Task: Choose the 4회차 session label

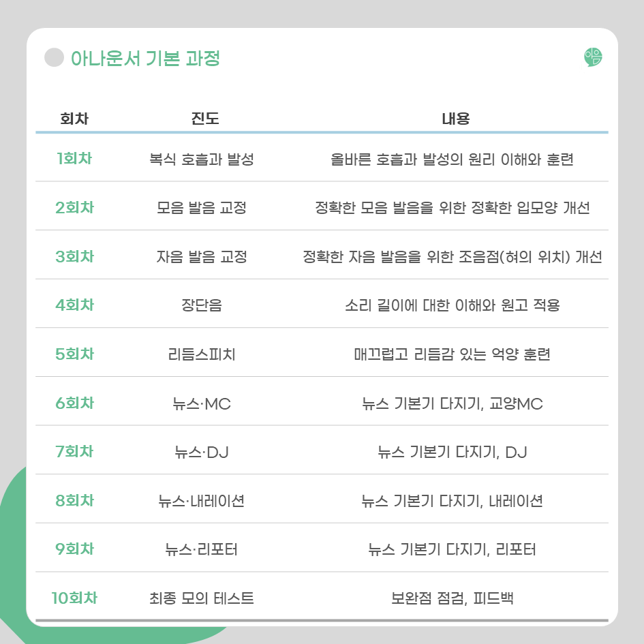Action: [74, 305]
